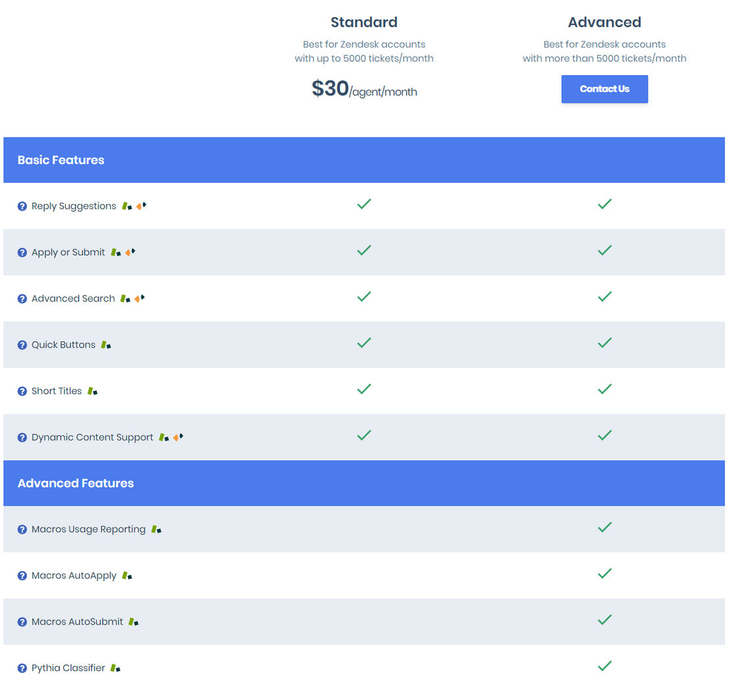Click the help icon beside Reply Suggestions

22,207
